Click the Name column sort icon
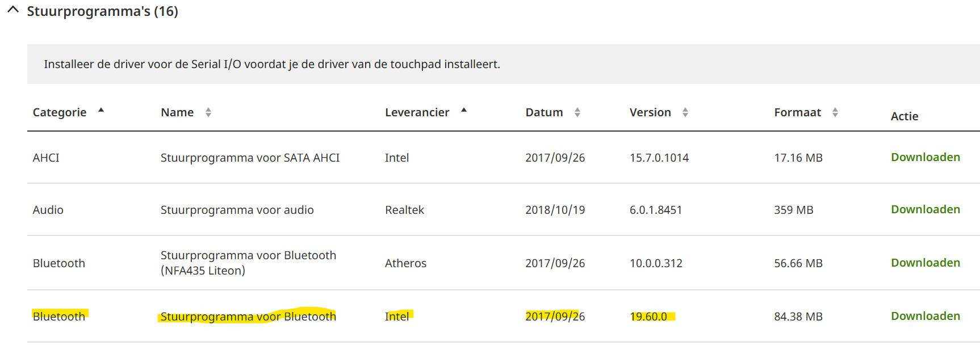Viewport: 980px width, 350px height. pyautogui.click(x=208, y=112)
